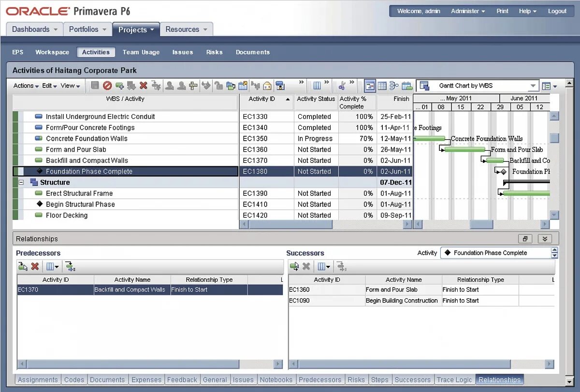
Task: Open the Edit dropdown menu
Action: [49, 86]
